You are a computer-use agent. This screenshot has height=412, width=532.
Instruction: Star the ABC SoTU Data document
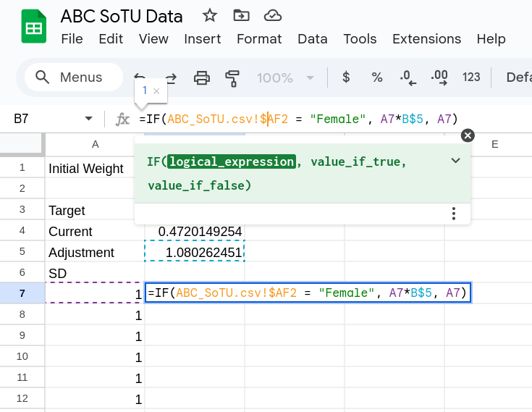pos(209,15)
